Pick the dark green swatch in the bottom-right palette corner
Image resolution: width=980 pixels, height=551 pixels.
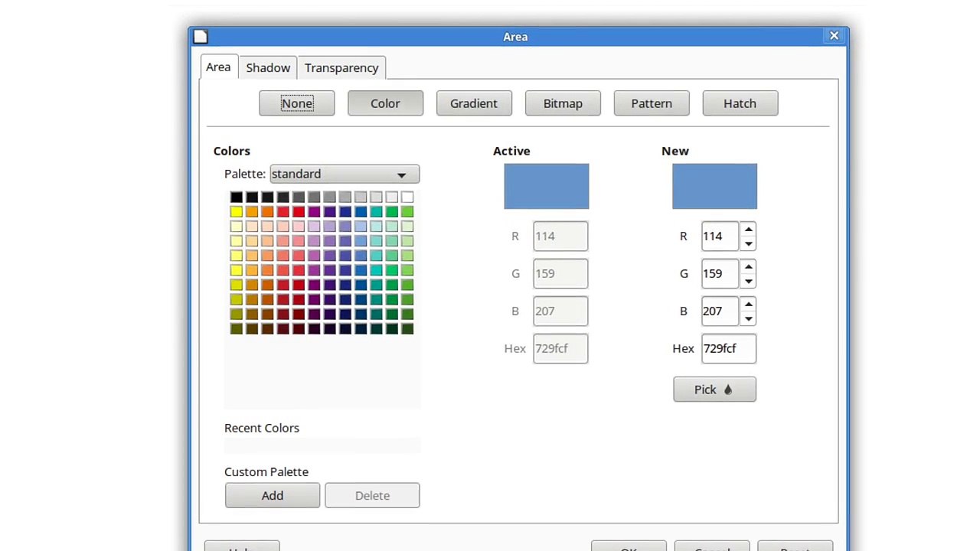[407, 329]
